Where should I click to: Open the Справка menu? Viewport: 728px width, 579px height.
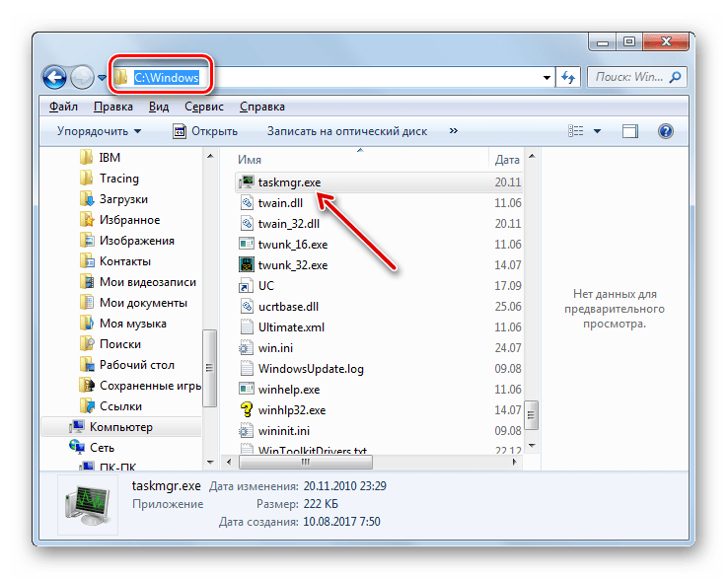(x=261, y=107)
